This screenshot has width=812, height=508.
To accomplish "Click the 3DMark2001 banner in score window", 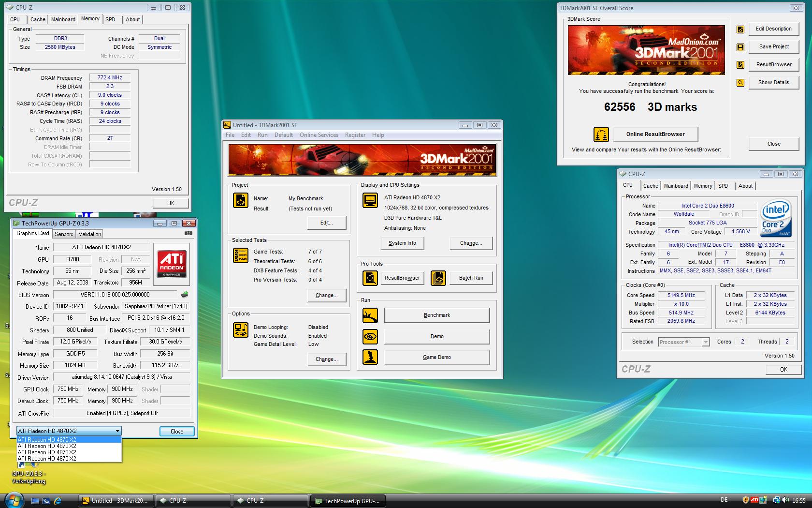I will coord(646,50).
